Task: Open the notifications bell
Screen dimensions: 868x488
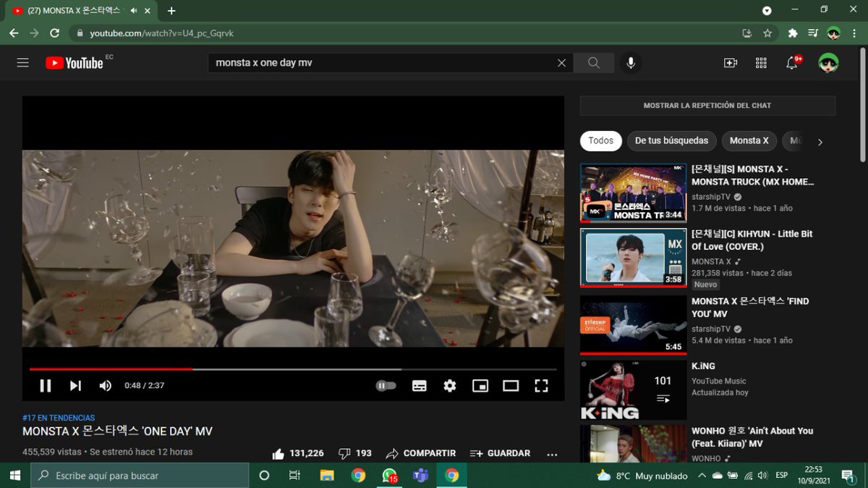Action: (x=792, y=63)
